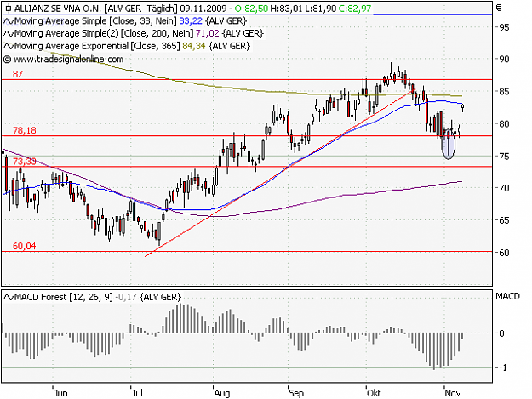Viewport: 532px width, 399px height.
Task: Select the Moving Average Simple [Close, 38, Nein] legend
Action: point(95,21)
